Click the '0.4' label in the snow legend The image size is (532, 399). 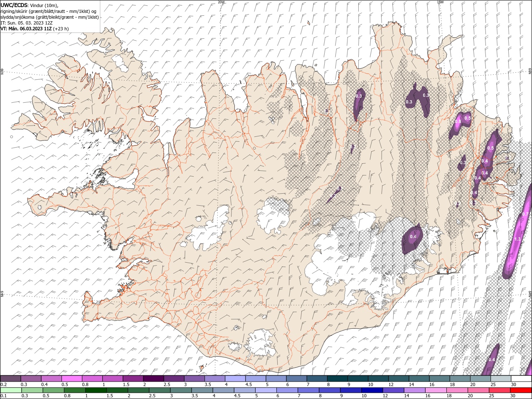click(44, 384)
